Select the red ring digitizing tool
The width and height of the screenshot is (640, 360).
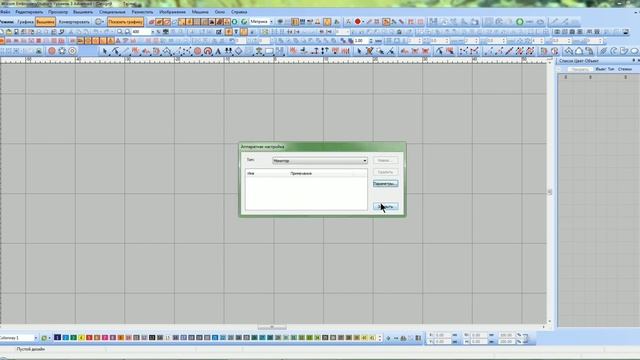(x=208, y=51)
